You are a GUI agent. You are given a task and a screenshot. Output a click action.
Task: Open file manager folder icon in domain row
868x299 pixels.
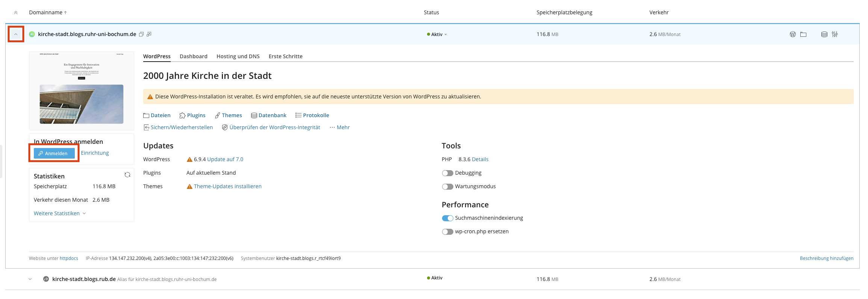point(803,34)
